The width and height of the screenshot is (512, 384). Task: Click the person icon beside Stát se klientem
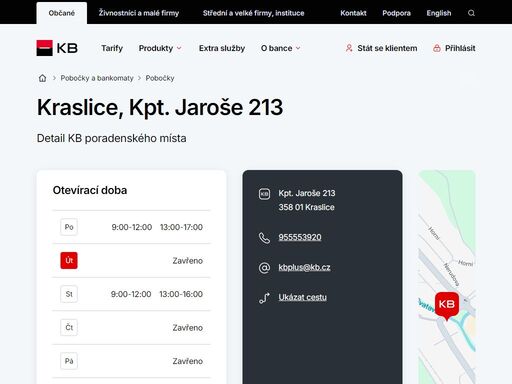(349, 48)
